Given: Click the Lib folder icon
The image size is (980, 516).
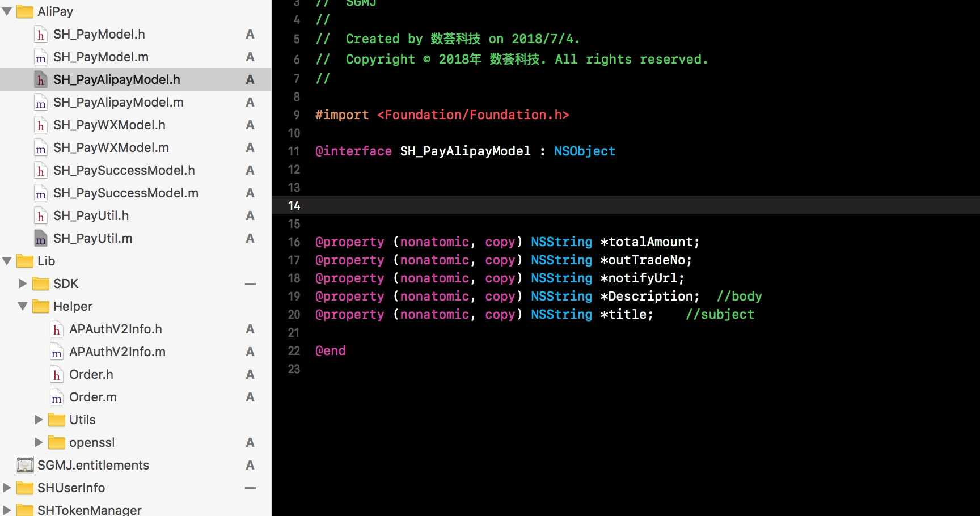Looking at the screenshot, I should (x=25, y=261).
